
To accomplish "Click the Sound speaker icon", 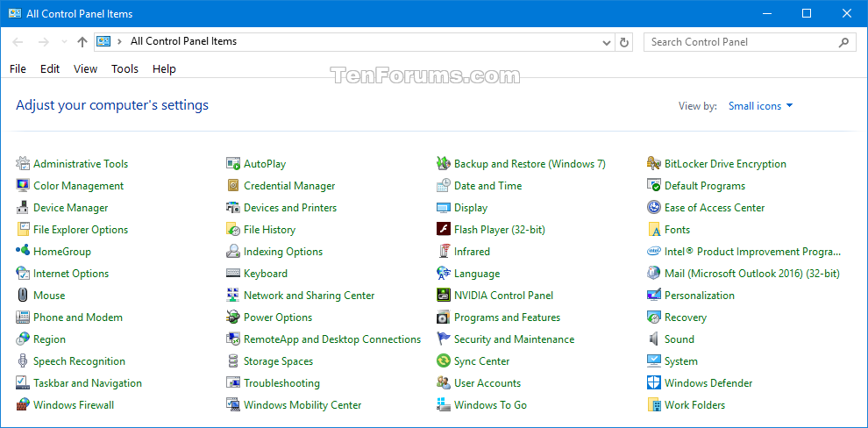I will pyautogui.click(x=654, y=339).
